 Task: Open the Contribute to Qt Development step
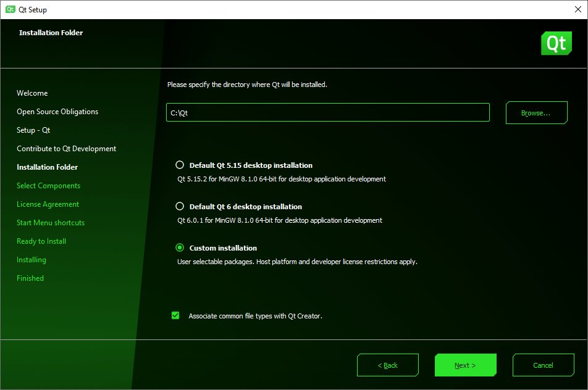click(65, 149)
